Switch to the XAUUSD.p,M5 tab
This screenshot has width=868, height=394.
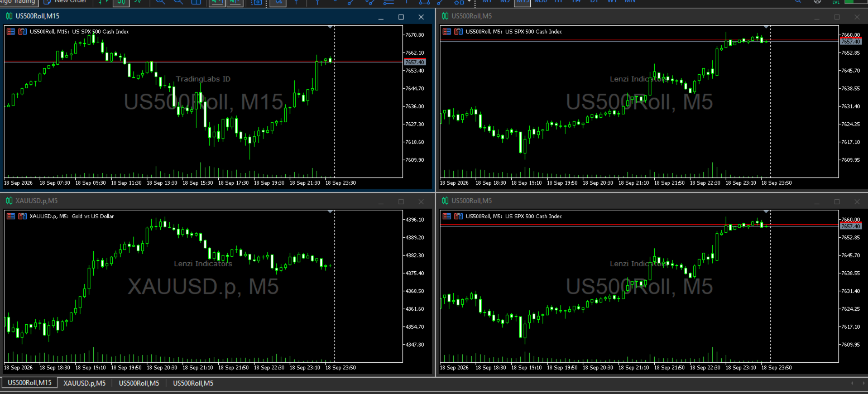[84, 383]
